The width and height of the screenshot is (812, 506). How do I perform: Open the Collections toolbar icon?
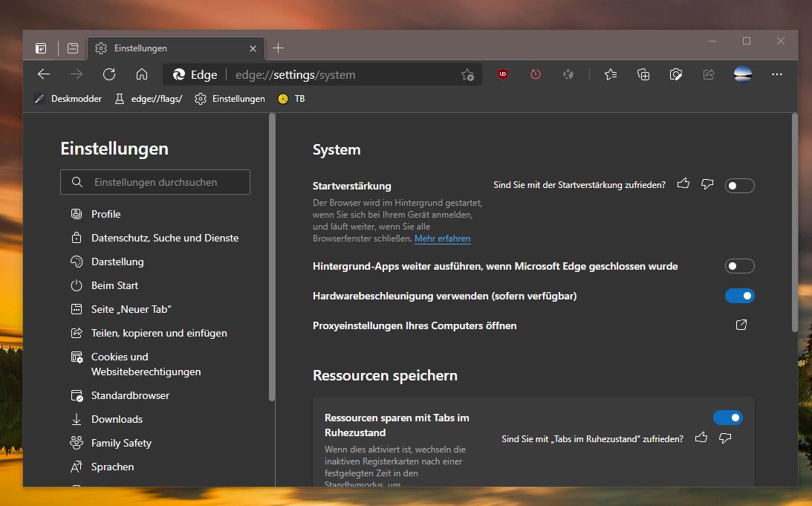(643, 74)
